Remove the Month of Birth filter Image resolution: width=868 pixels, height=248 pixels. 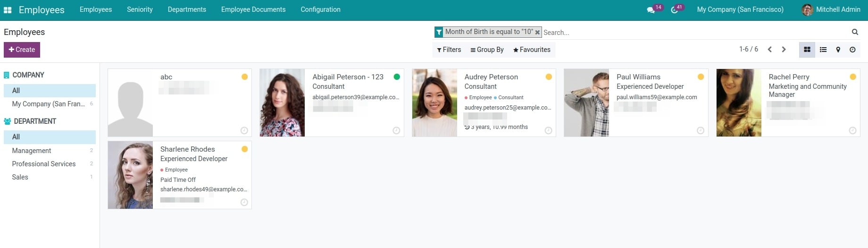tap(537, 32)
